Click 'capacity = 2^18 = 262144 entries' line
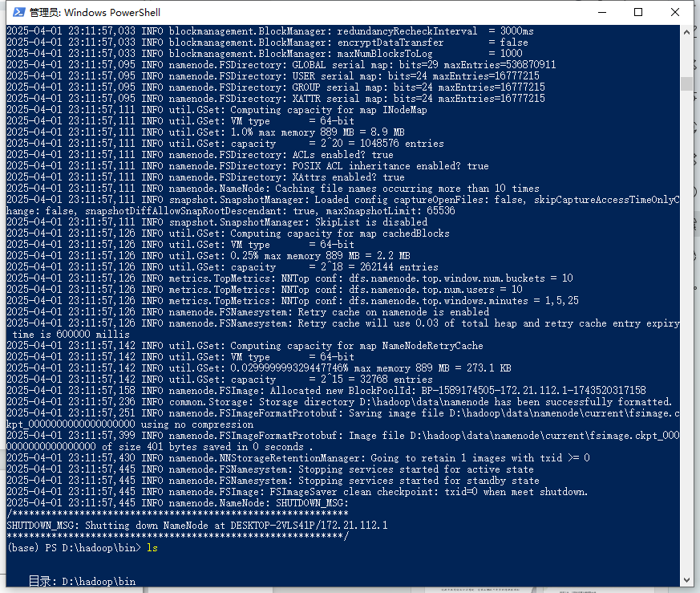 point(223,267)
